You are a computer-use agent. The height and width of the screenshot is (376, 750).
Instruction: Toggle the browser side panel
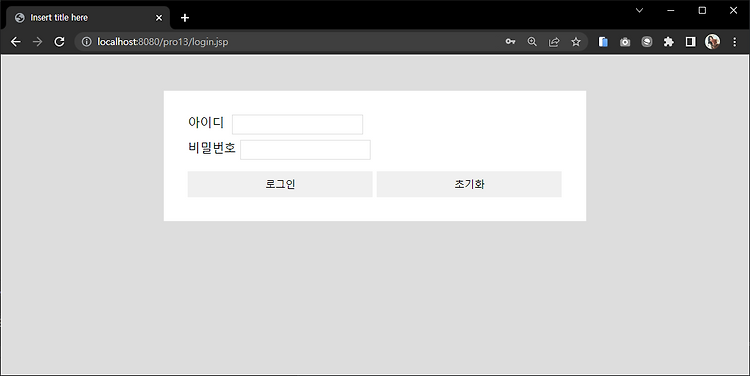pos(690,42)
